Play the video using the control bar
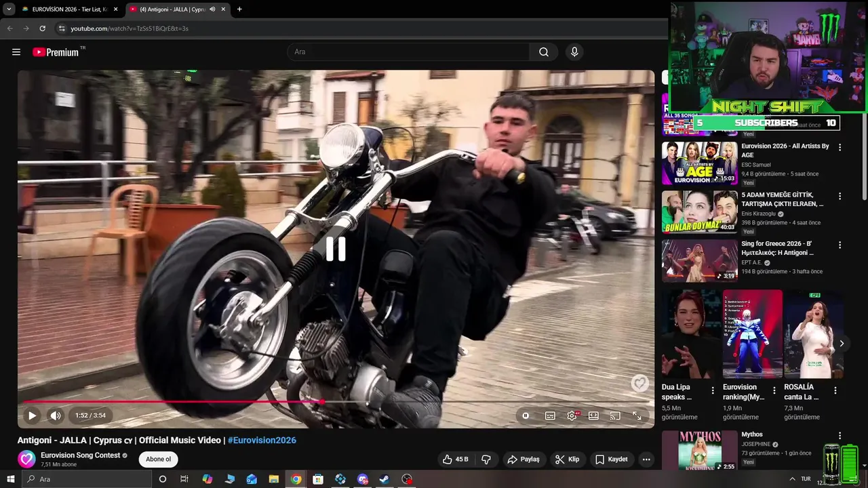Screen dimensions: 868x488 click(x=32, y=415)
